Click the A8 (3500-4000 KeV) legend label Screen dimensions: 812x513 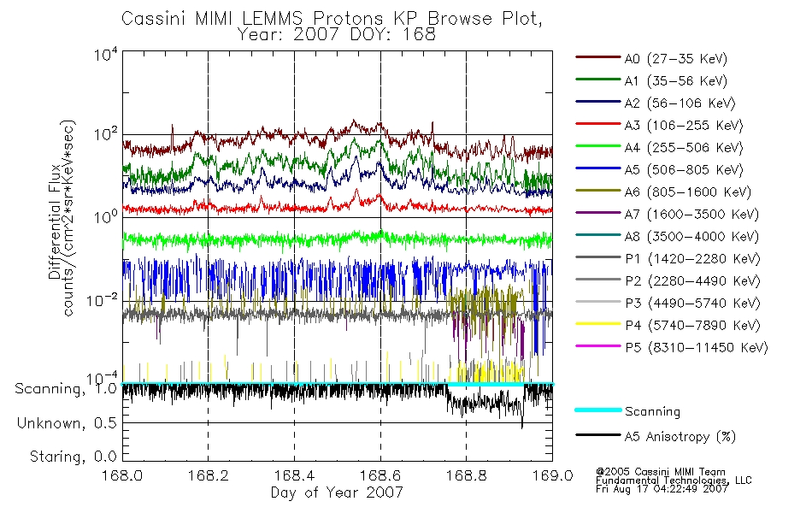(x=691, y=238)
